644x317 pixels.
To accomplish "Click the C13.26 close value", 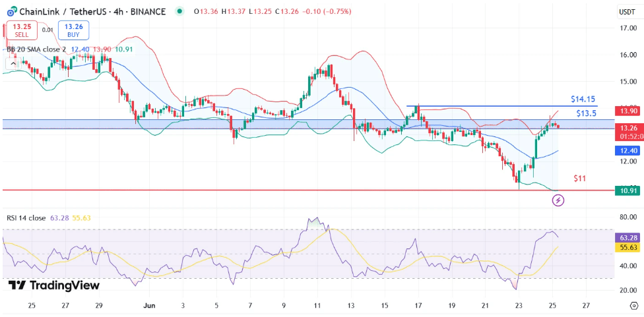I will [x=288, y=11].
